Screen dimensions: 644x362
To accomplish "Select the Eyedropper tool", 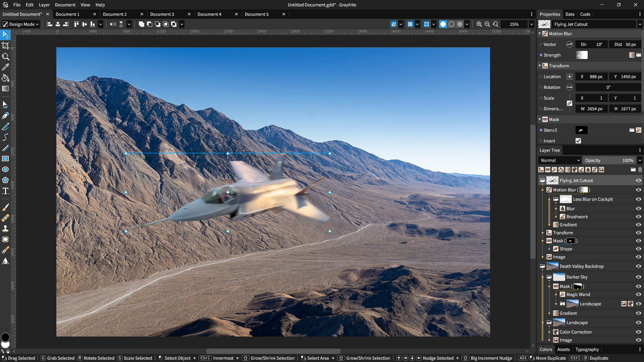I will 5,67.
